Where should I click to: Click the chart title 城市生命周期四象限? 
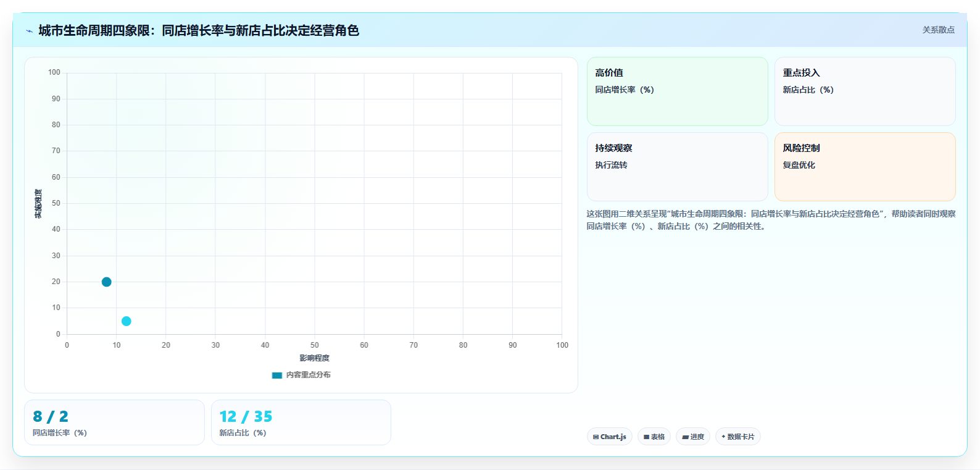tap(199, 30)
